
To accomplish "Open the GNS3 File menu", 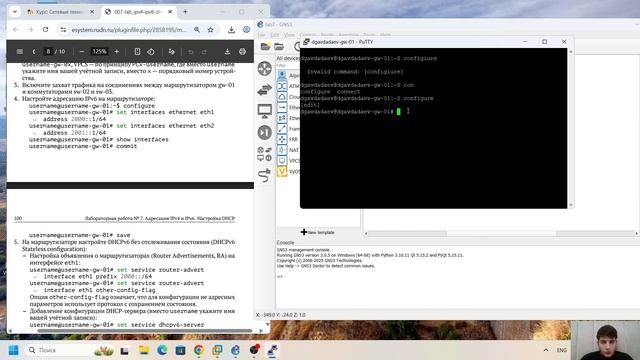I will [x=262, y=35].
